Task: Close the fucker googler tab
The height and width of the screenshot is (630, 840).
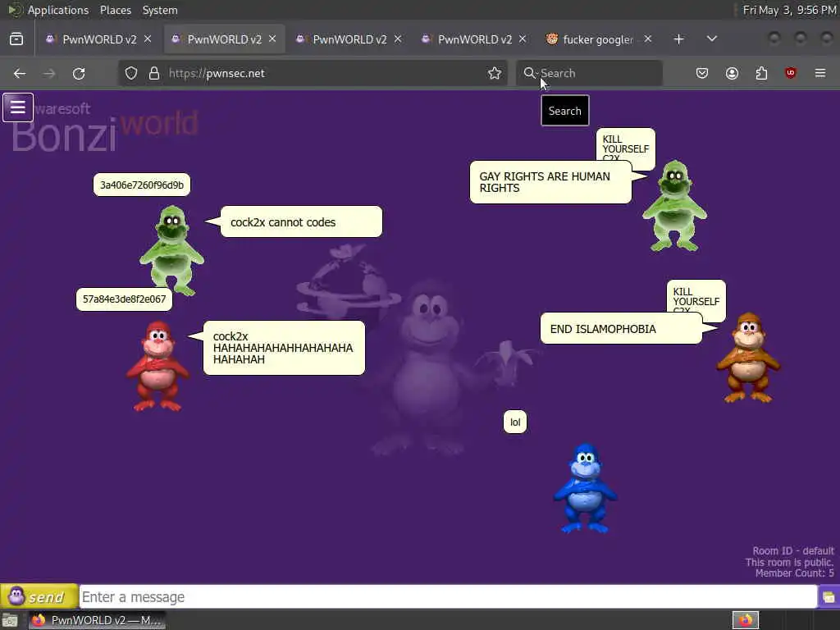Action: (x=648, y=39)
